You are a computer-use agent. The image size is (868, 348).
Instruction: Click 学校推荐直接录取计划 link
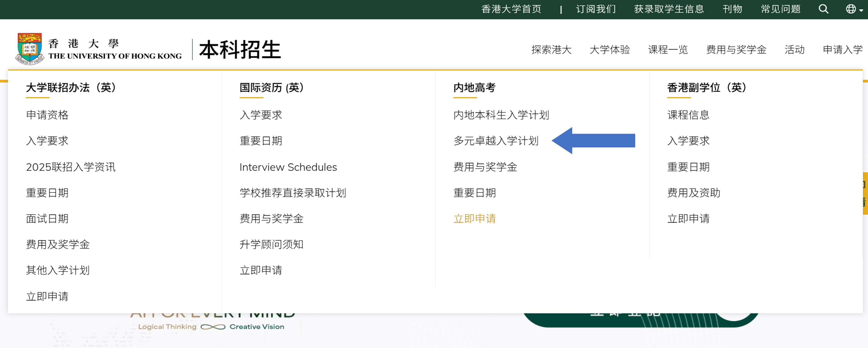293,193
